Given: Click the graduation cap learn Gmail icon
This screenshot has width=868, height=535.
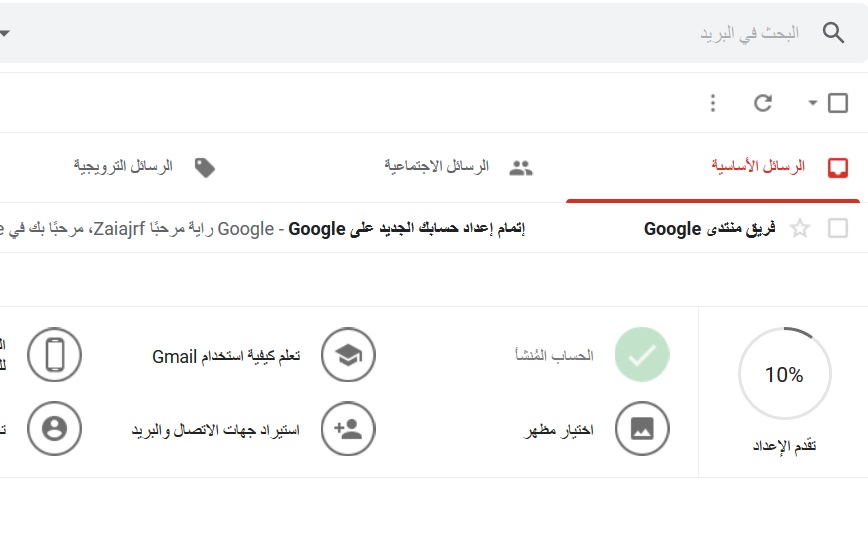Looking at the screenshot, I should point(348,354).
